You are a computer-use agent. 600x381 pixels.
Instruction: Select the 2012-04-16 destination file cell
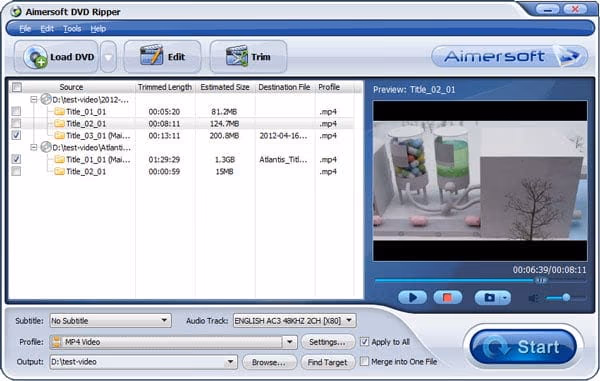(x=284, y=135)
